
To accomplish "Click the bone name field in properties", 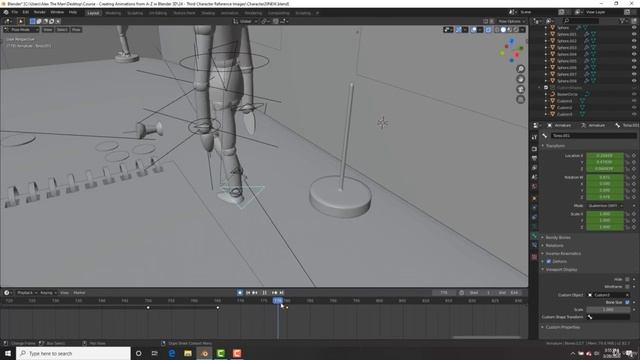I will (x=593, y=136).
